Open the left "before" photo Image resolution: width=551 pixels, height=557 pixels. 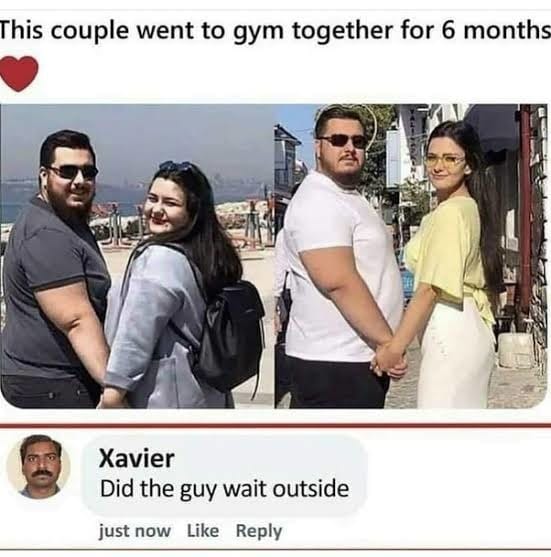tap(137, 256)
